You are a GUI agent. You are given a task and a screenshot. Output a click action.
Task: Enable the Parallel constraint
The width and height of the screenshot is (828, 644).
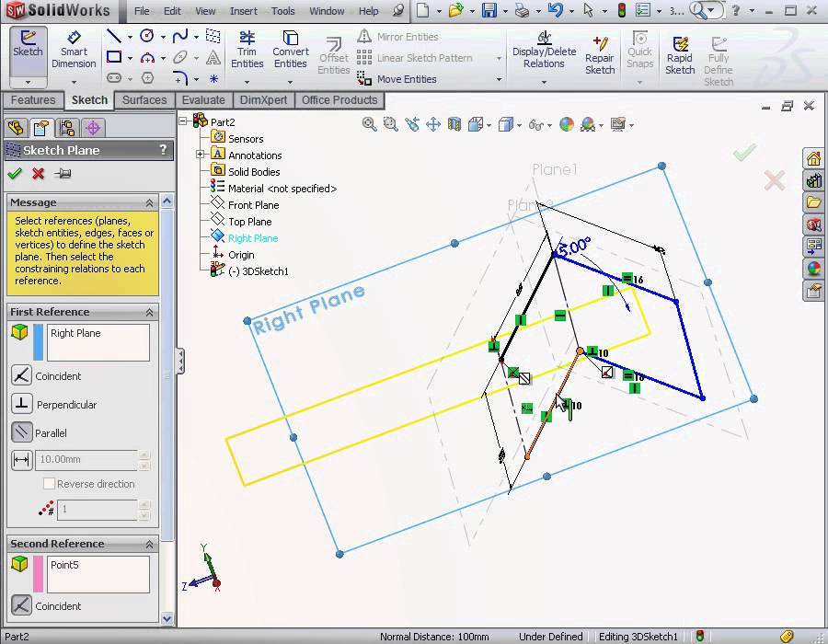pos(20,432)
